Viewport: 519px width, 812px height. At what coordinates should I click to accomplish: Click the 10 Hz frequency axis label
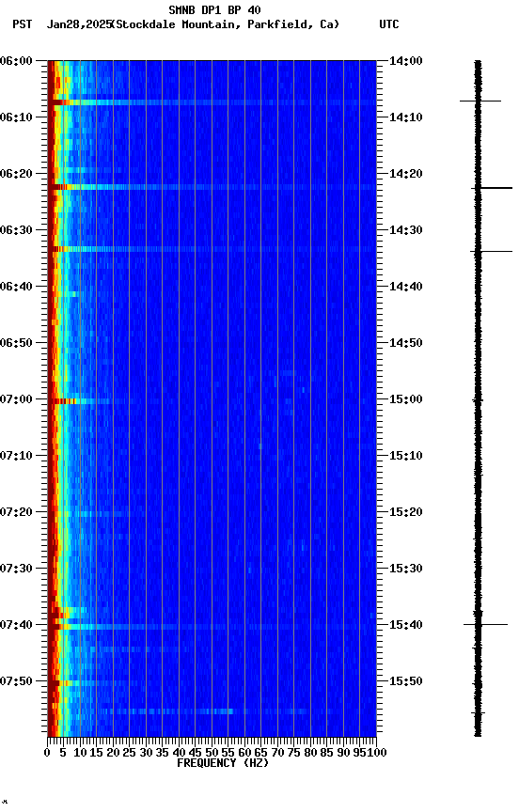click(80, 753)
